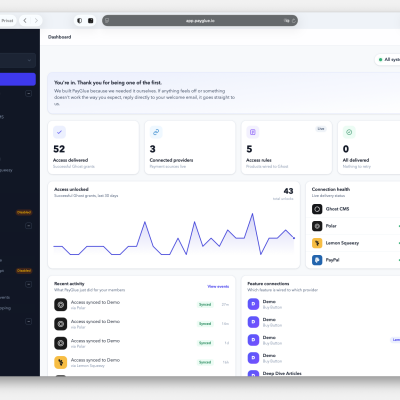Click the Connected providers link icon
This screenshot has height=400, width=400.
pos(156,132)
